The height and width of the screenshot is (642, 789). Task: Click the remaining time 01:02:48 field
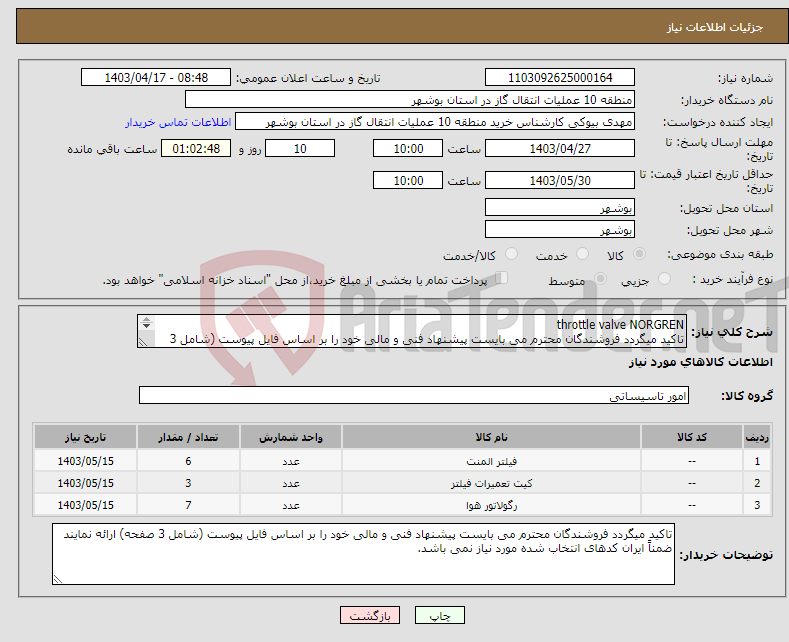point(196,148)
